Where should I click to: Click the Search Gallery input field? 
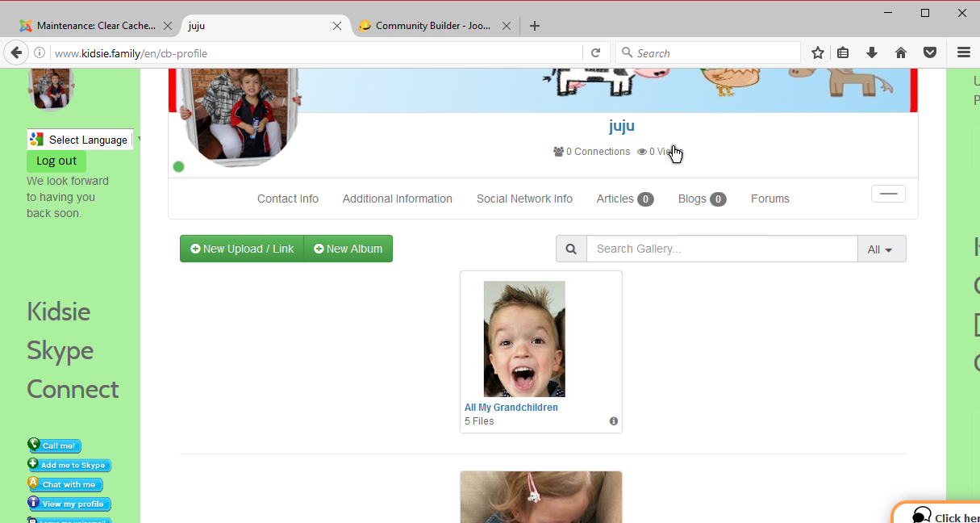coord(722,249)
